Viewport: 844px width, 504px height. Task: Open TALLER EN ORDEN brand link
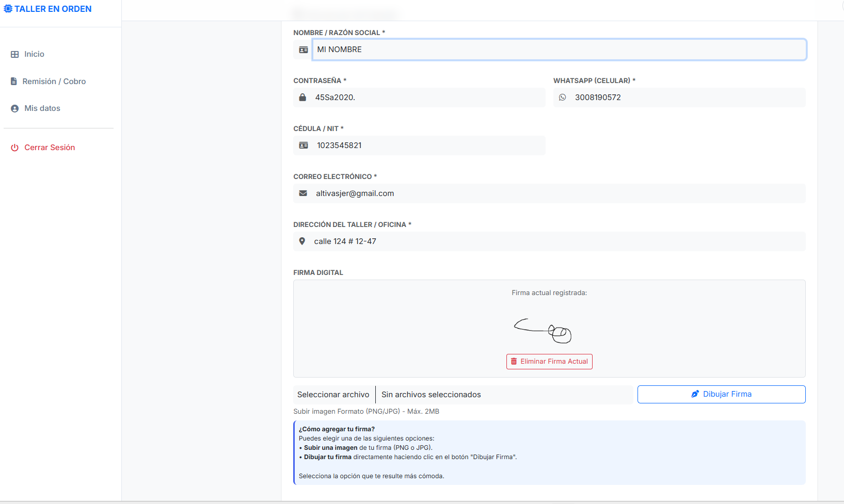click(x=47, y=9)
